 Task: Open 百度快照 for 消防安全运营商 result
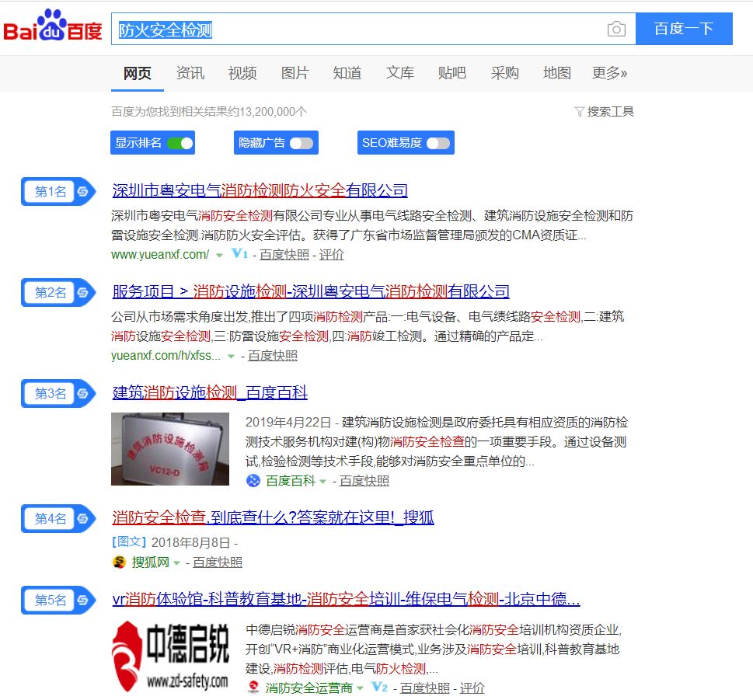pyautogui.click(x=425, y=688)
